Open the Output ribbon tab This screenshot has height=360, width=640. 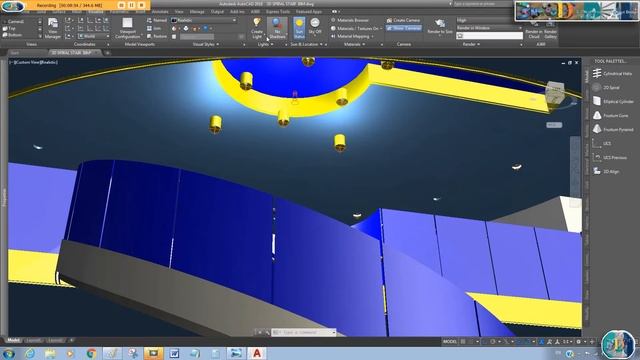click(x=217, y=12)
